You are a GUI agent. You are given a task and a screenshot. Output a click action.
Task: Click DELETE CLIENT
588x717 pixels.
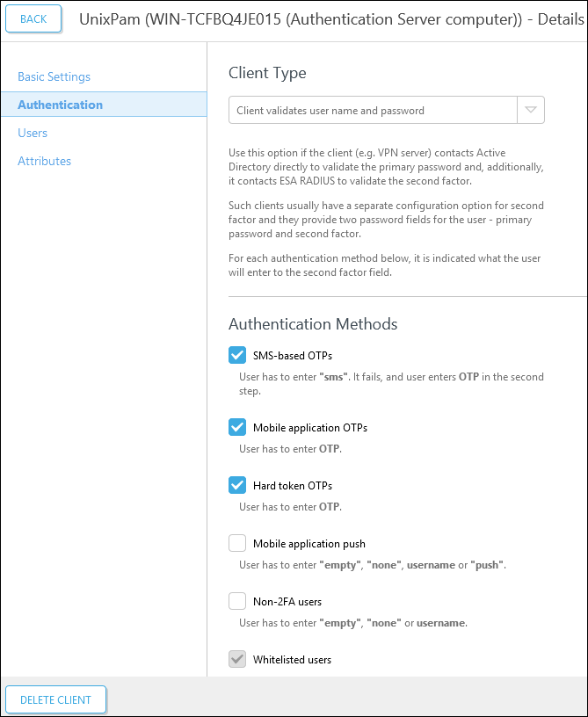coord(55,699)
